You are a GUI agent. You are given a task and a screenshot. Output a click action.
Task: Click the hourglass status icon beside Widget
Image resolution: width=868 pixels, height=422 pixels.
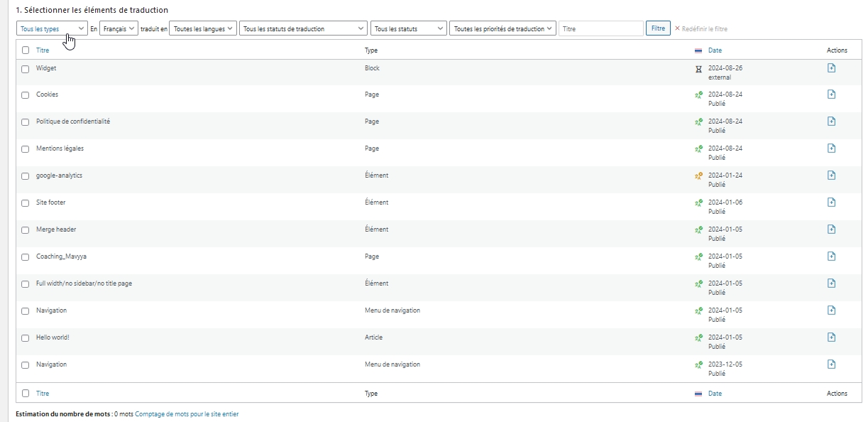698,69
